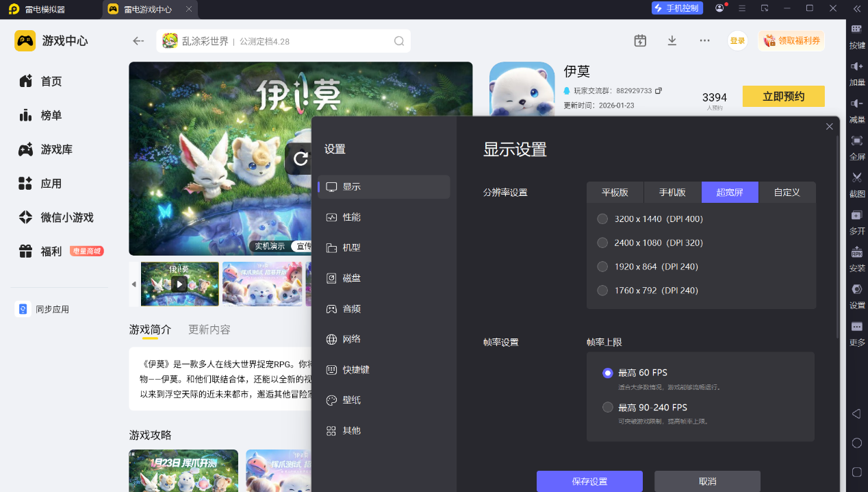Click 保存设置 button
This screenshot has height=492, width=868.
589,481
